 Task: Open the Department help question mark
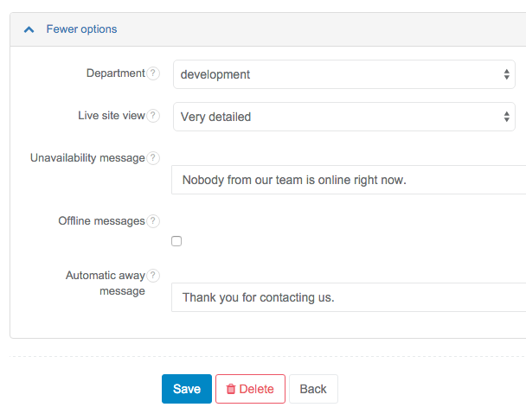point(153,73)
